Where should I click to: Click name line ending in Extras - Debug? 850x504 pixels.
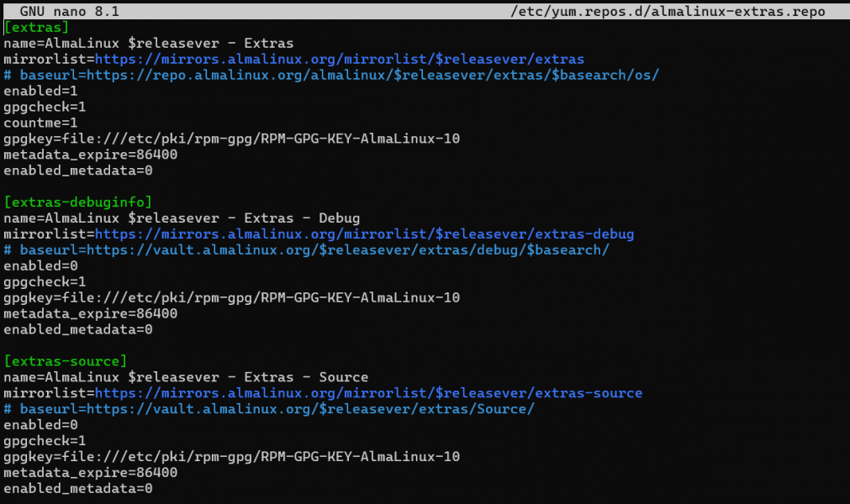182,218
